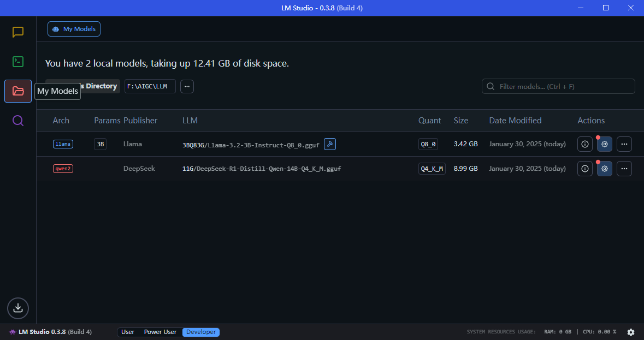Viewport: 644px width, 340px height.
Task: Click the qwen2 architecture badge
Action: (x=63, y=169)
